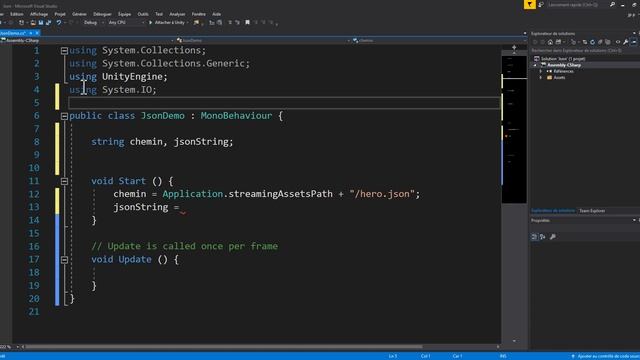Click the Home icon in Solution Explorer

(x=550, y=42)
